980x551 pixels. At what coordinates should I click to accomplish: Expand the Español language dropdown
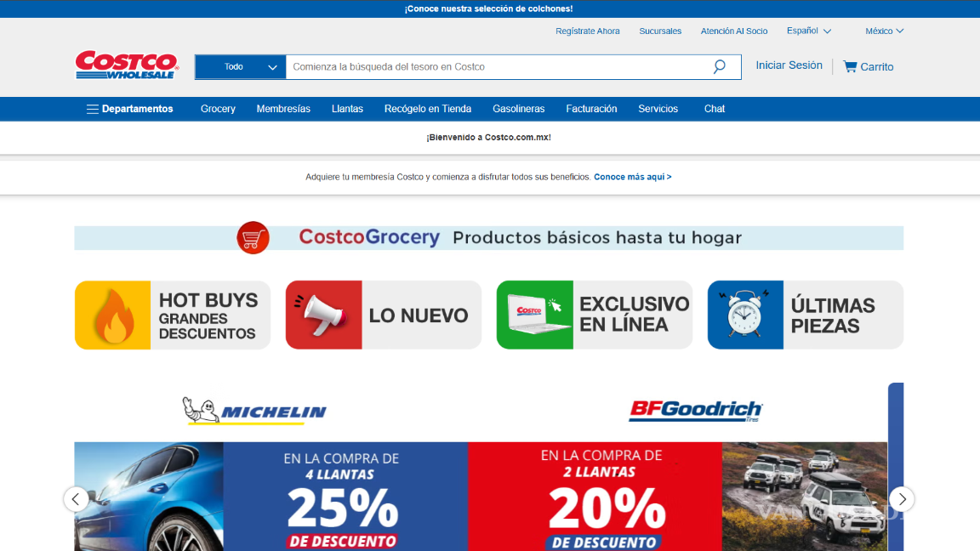[807, 31]
